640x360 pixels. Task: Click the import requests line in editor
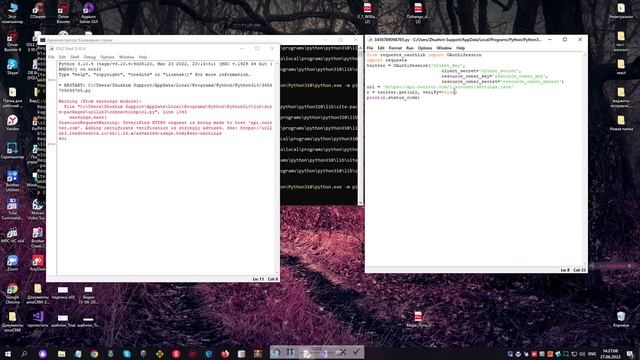click(387, 60)
